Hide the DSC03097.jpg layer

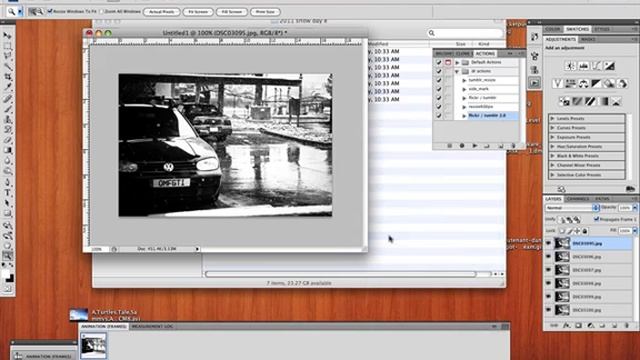pos(549,270)
